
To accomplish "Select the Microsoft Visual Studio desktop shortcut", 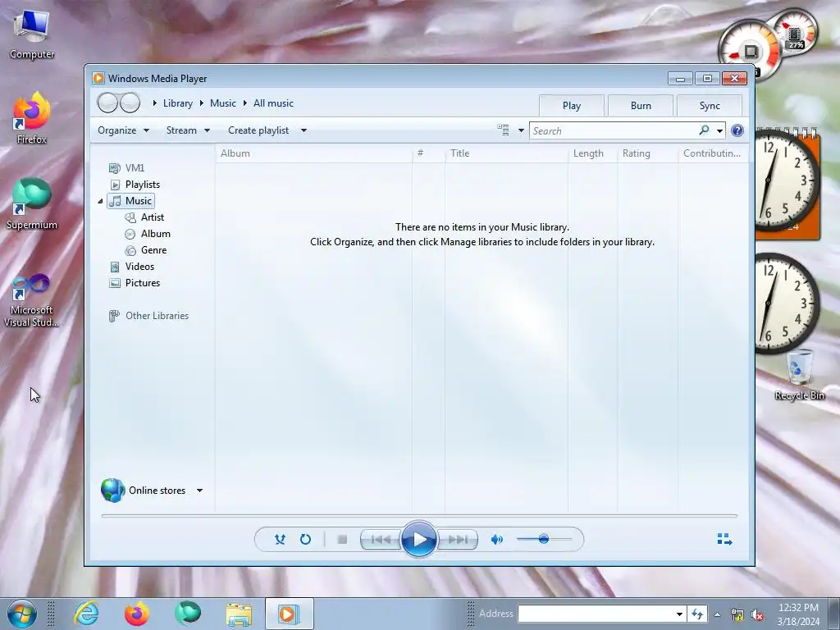I will [x=32, y=300].
